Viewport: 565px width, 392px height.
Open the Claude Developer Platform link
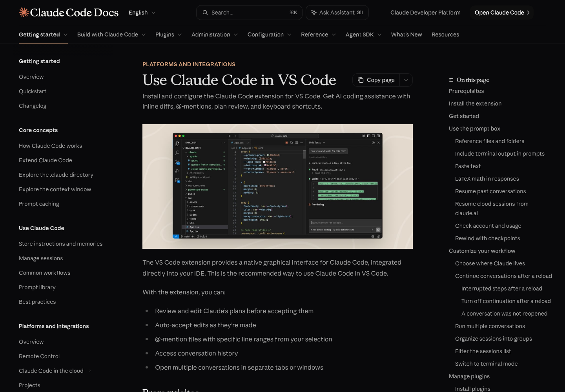tap(425, 13)
